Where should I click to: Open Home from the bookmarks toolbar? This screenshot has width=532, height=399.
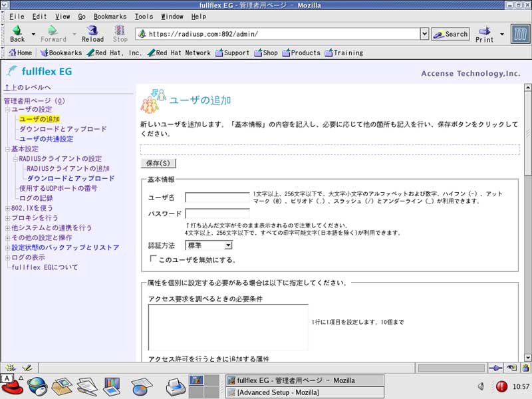click(x=19, y=53)
